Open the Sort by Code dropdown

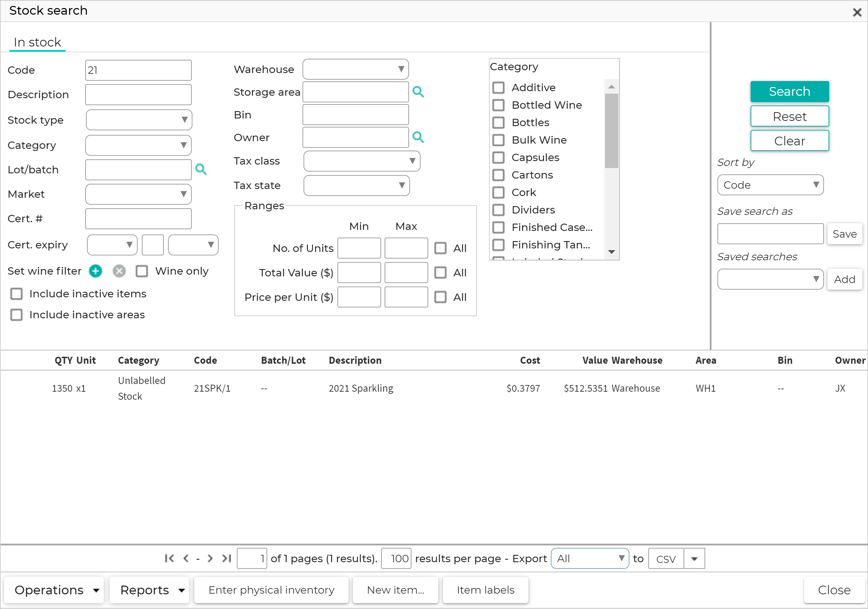(x=771, y=185)
